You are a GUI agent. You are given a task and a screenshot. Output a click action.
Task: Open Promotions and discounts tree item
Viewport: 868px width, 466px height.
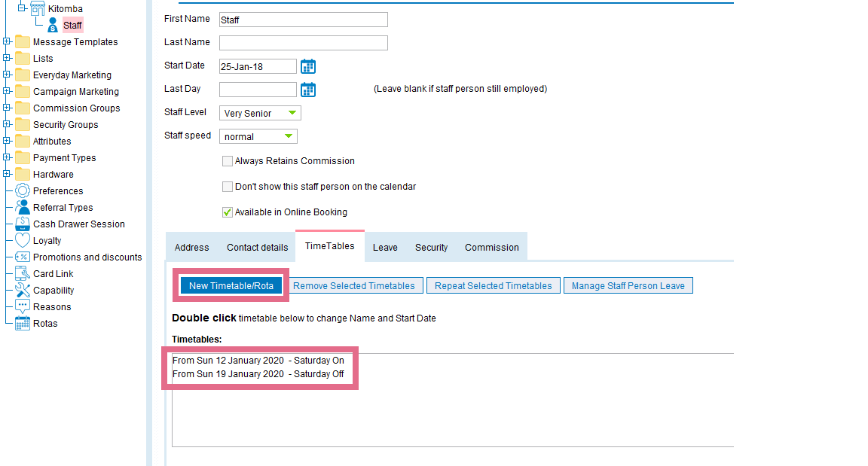coord(87,257)
